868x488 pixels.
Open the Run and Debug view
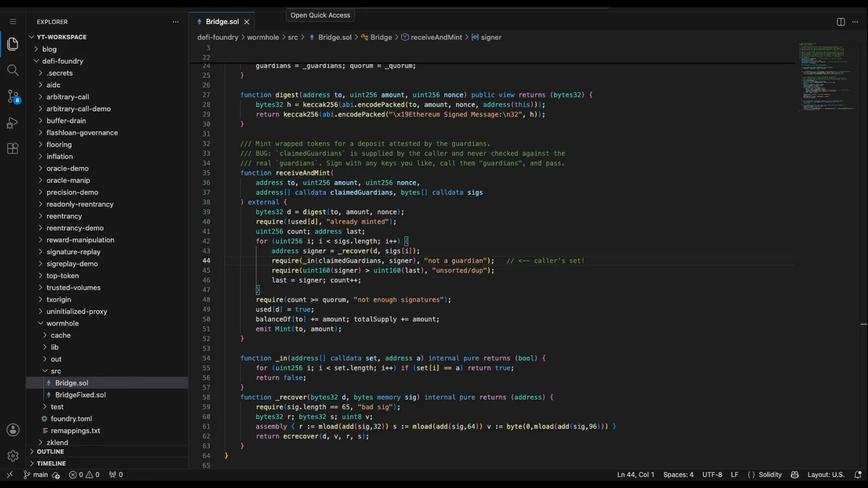pos(12,123)
